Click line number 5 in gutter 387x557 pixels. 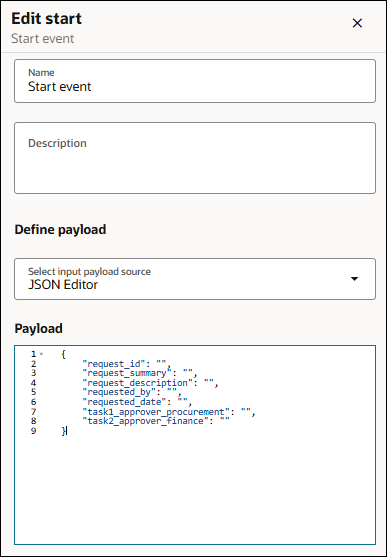[x=33, y=393]
